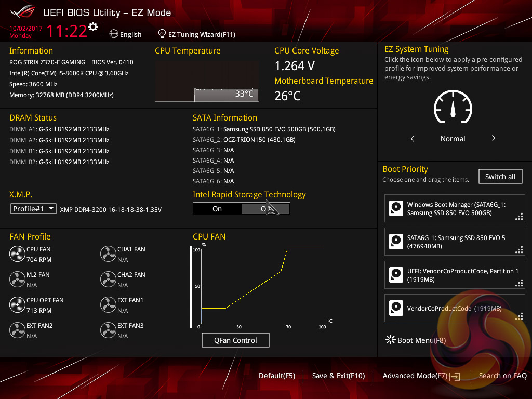Viewport: 532px width, 399px height.
Task: Open language selection via globe icon
Action: pyautogui.click(x=114, y=34)
